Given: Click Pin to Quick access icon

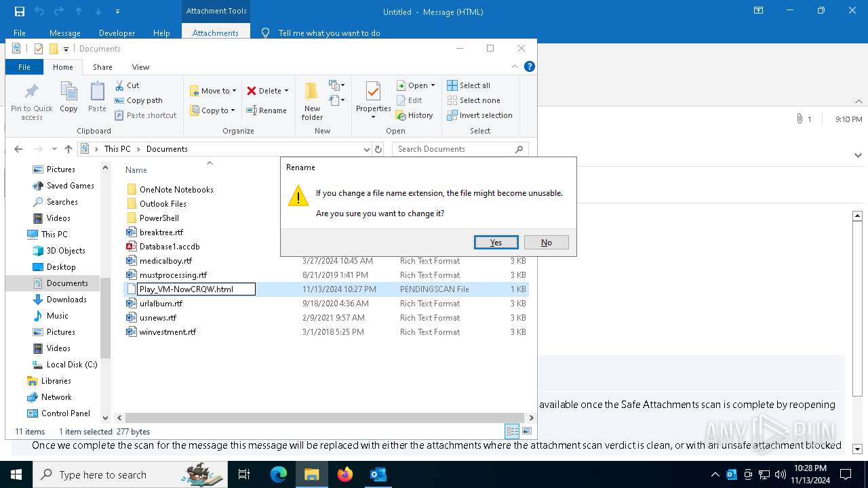Looking at the screenshot, I should point(31,101).
